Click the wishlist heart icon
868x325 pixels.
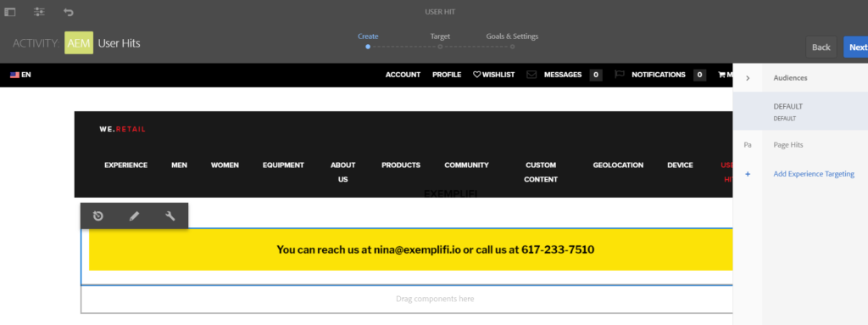pos(476,75)
